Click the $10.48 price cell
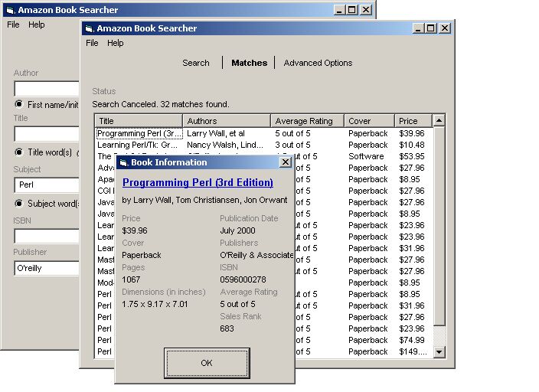This screenshot has width=539, height=392. pyautogui.click(x=411, y=145)
